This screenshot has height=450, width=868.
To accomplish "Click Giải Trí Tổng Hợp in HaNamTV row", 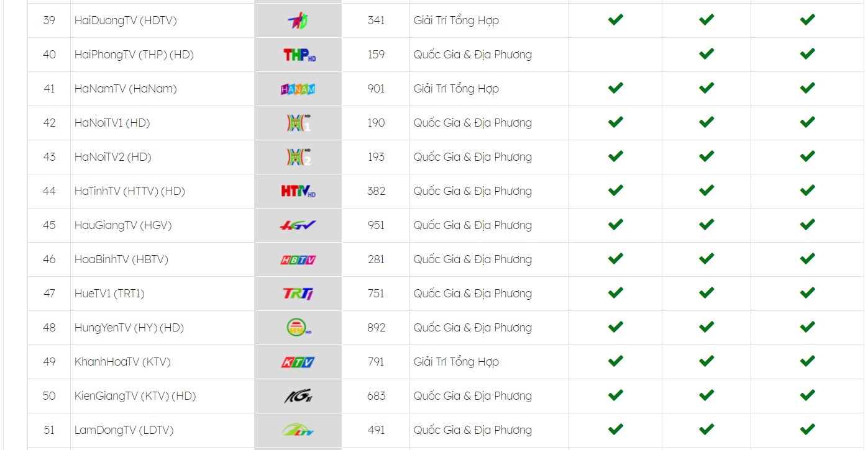I will 456,89.
